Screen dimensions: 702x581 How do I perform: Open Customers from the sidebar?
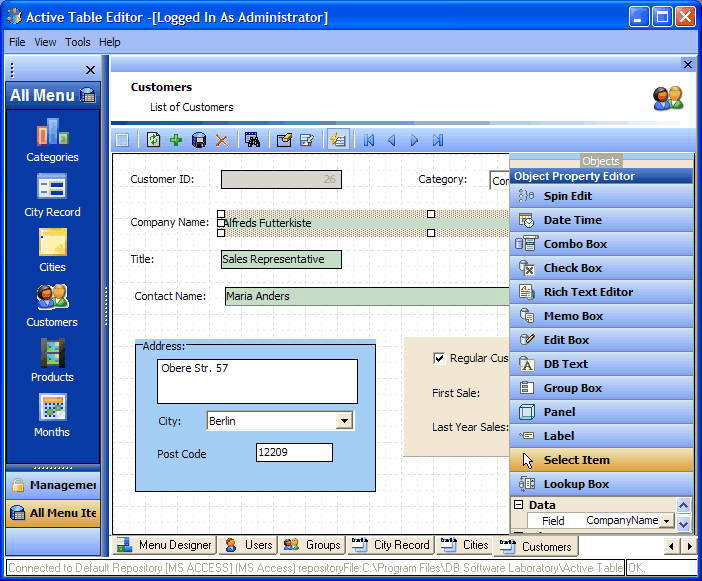[x=52, y=306]
